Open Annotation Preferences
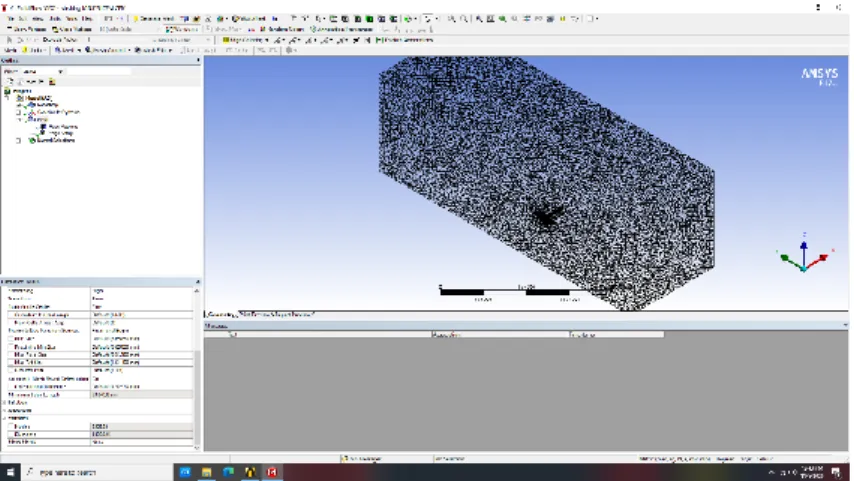Viewport: 854px width, 481px height. [342, 29]
